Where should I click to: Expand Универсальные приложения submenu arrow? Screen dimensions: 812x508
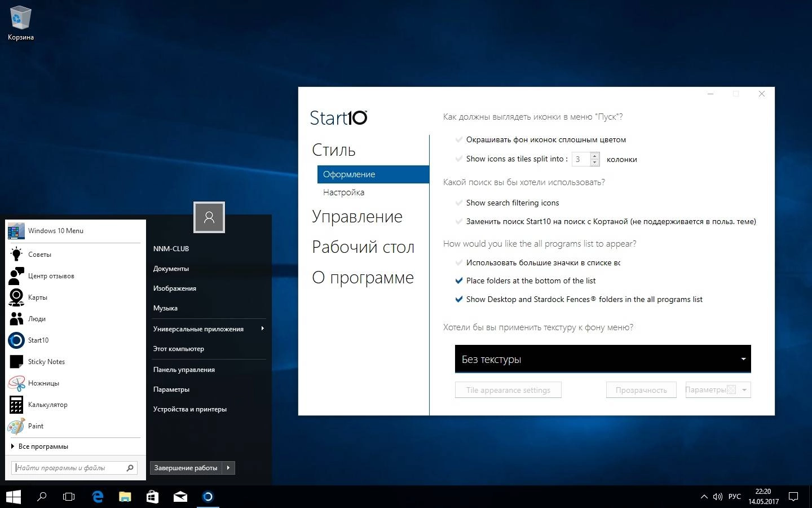click(262, 329)
